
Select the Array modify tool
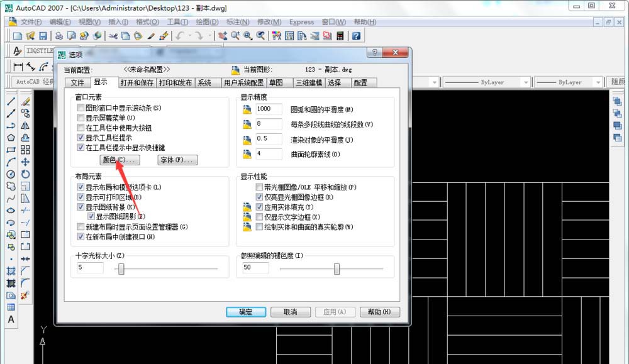click(x=25, y=150)
